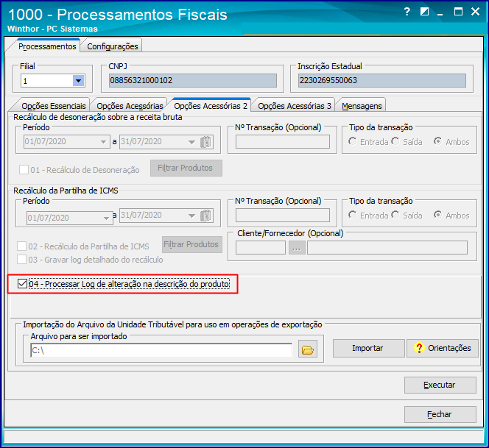Click the Cliente/Fornecedor code field
489x448 pixels.
pyautogui.click(x=261, y=248)
